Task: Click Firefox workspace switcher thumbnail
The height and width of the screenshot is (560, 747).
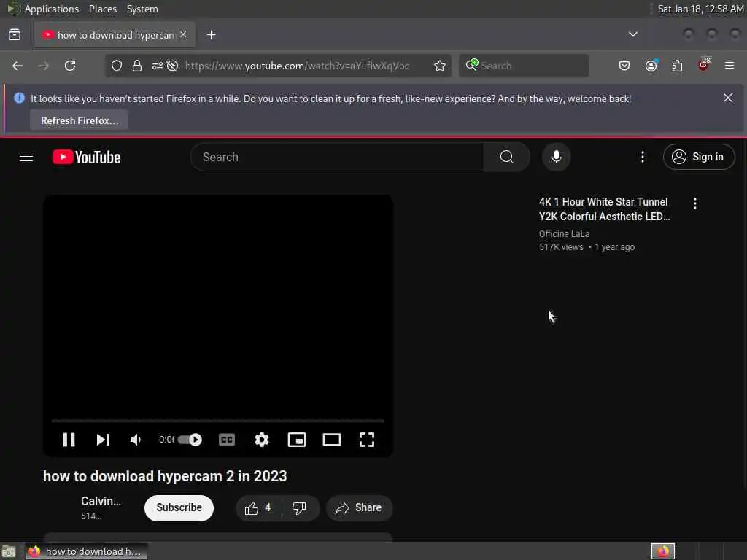Action: click(663, 551)
